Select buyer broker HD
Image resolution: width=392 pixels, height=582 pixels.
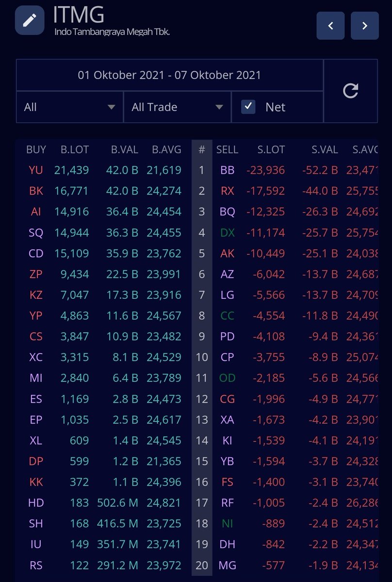coord(36,503)
